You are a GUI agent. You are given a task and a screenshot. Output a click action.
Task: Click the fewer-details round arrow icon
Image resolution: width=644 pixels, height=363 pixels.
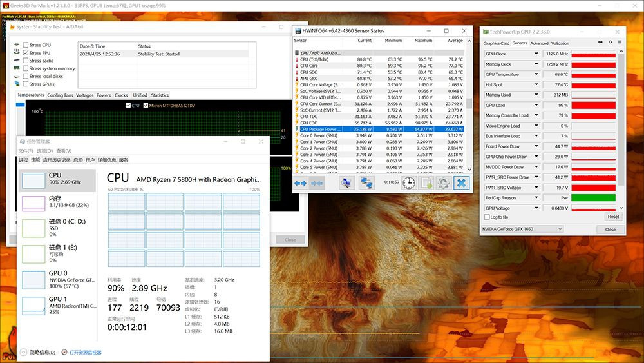(x=23, y=352)
